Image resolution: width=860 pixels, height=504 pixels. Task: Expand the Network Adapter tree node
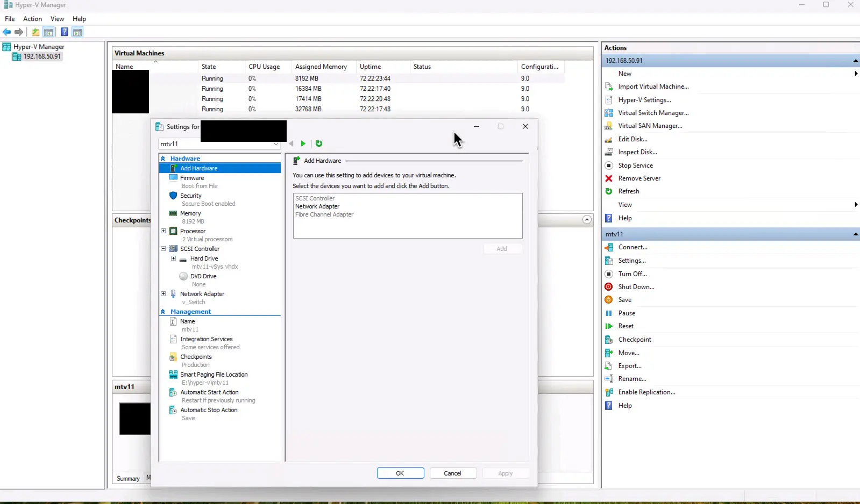(x=164, y=294)
